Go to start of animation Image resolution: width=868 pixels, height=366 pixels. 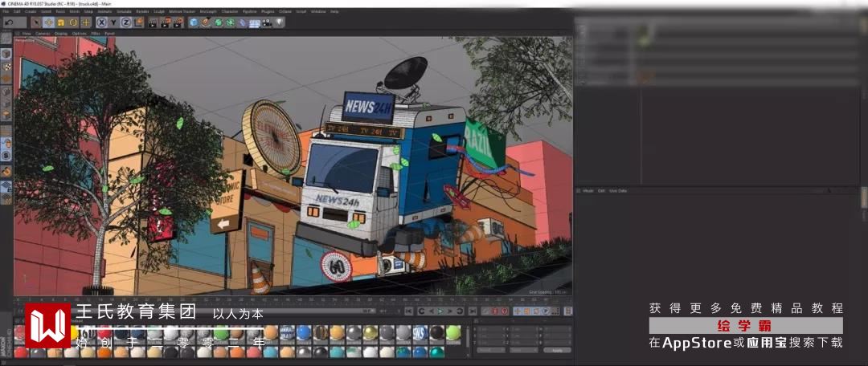point(408,311)
